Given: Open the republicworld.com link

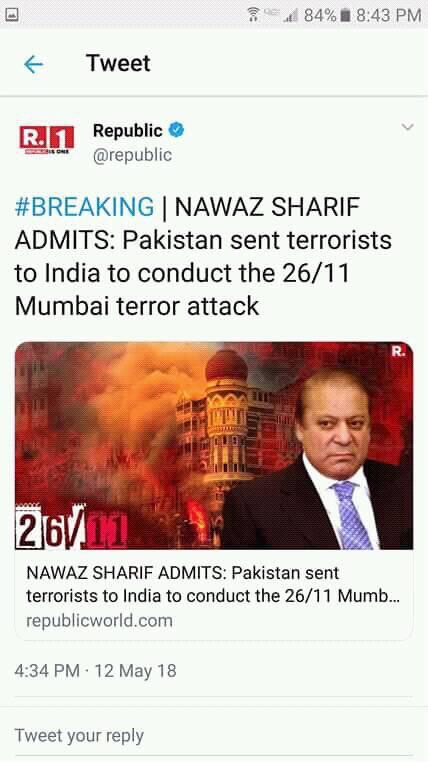Looking at the screenshot, I should [x=99, y=621].
